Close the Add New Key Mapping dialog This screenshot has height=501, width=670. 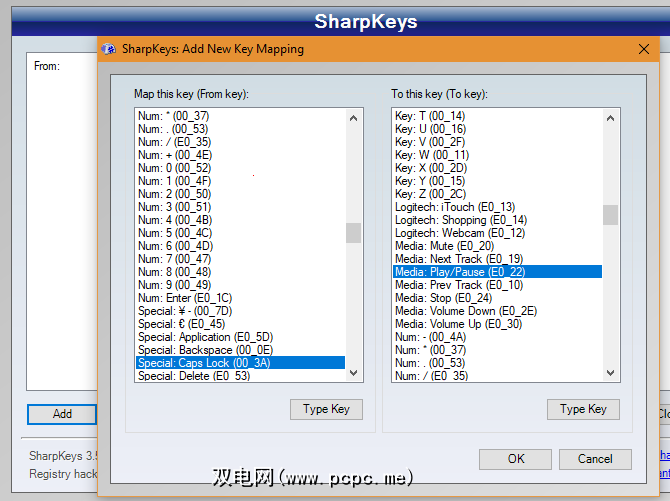click(644, 49)
